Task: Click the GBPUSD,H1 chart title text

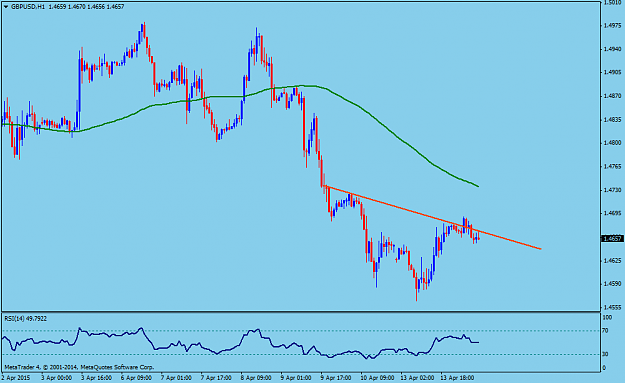Action: (28, 7)
